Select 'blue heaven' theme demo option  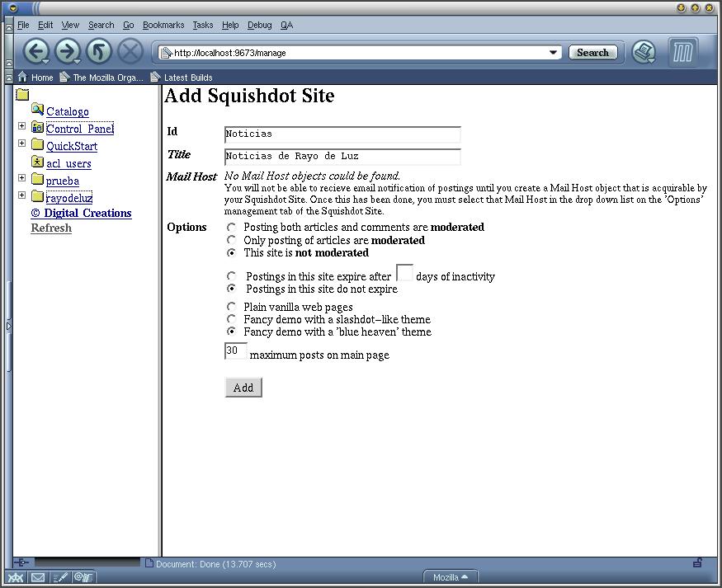tap(232, 332)
